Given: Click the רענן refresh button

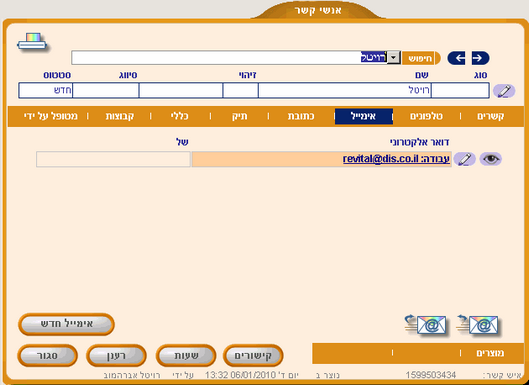Looking at the screenshot, I should coord(116,355).
